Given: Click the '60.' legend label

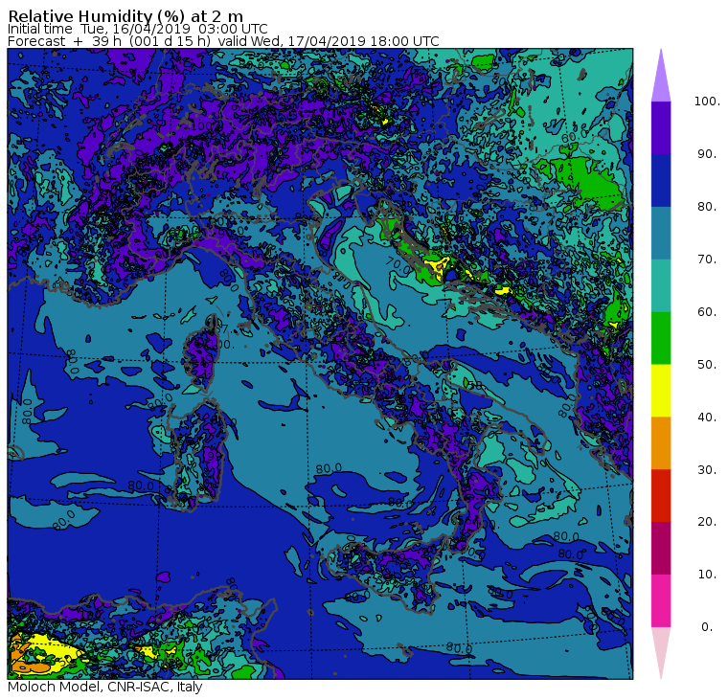Looking at the screenshot, I should (707, 312).
